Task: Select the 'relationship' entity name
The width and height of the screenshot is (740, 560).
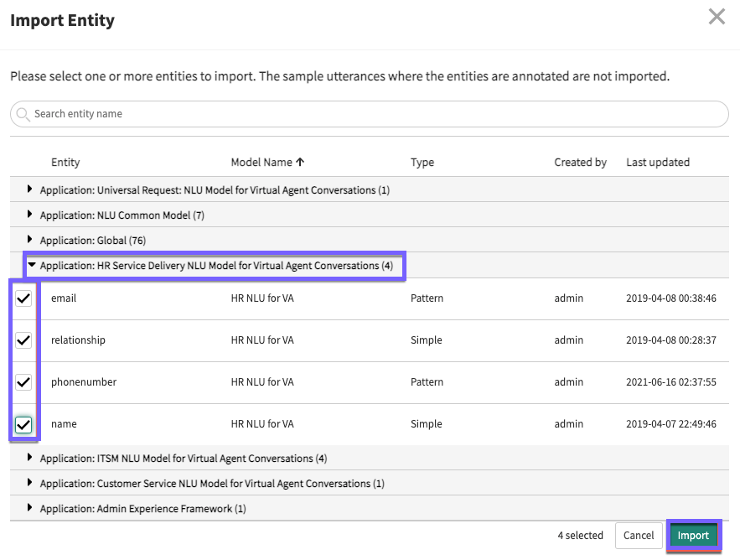Action: (x=78, y=340)
